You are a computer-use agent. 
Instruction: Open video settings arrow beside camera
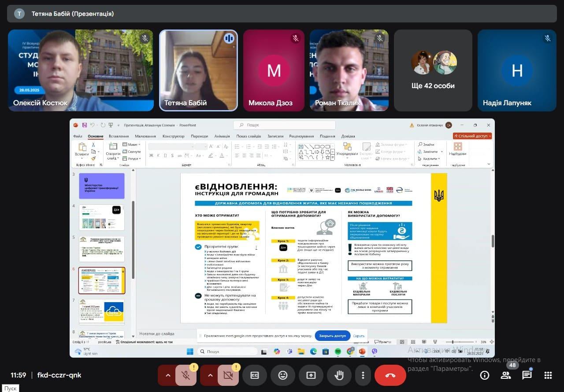pyautogui.click(x=210, y=375)
